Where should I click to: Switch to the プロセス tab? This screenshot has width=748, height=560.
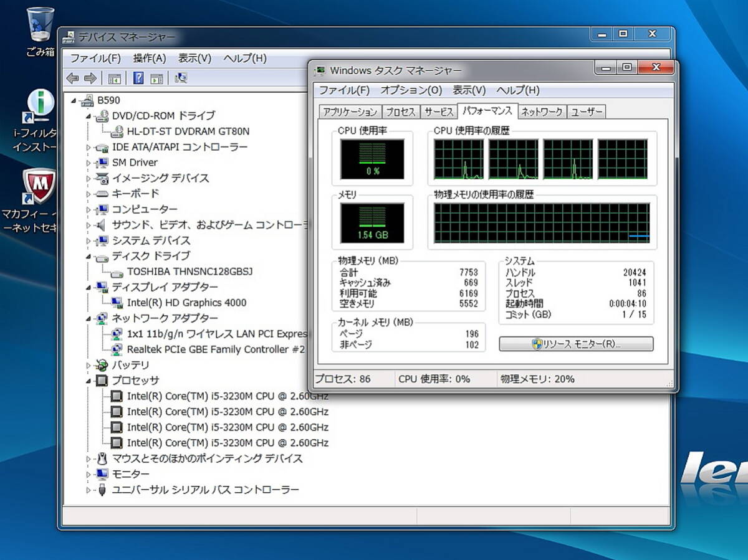click(401, 112)
